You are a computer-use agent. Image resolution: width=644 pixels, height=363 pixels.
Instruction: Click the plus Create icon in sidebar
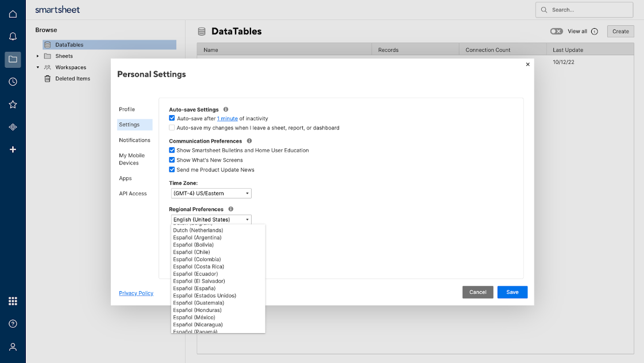tap(13, 150)
